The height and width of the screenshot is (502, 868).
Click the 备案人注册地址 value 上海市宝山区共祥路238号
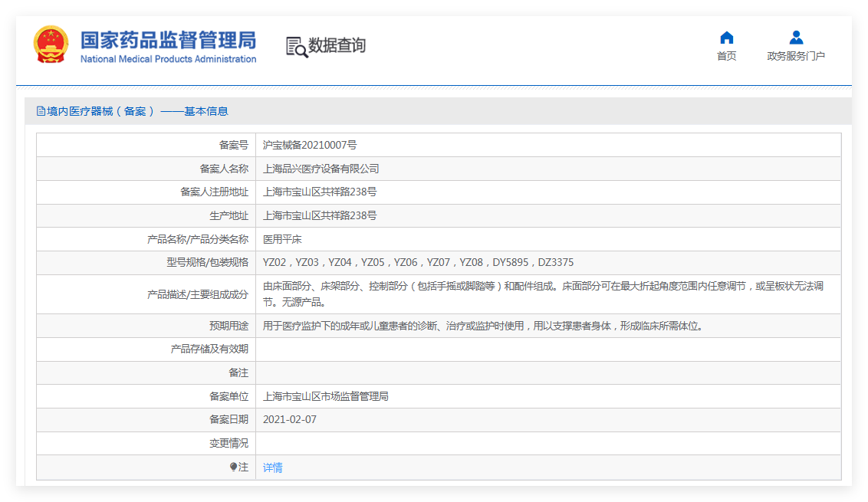click(x=320, y=192)
